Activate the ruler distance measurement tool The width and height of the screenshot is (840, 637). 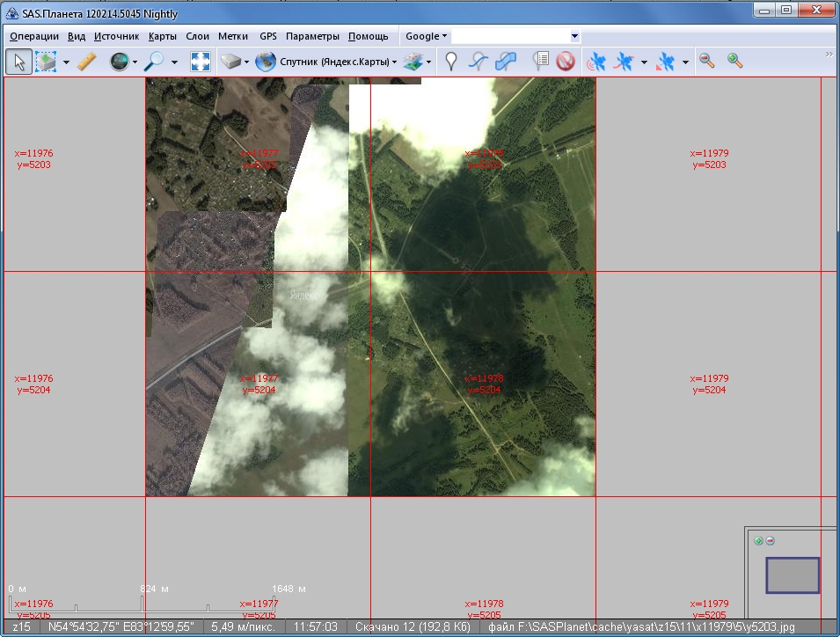point(86,62)
